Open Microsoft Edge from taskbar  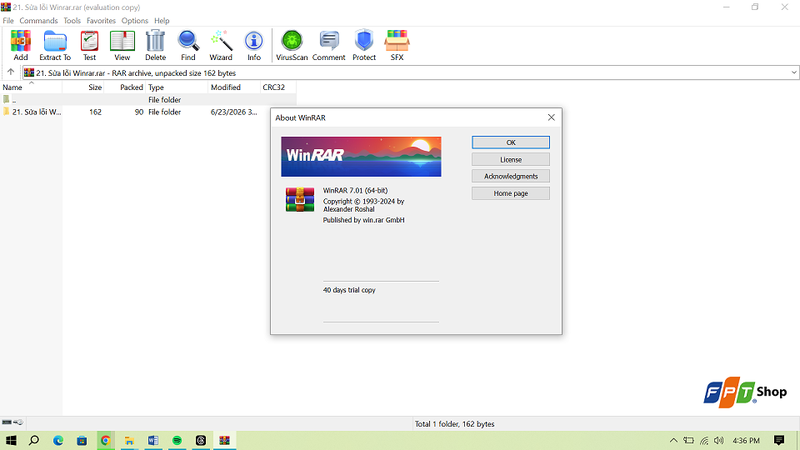click(x=58, y=440)
